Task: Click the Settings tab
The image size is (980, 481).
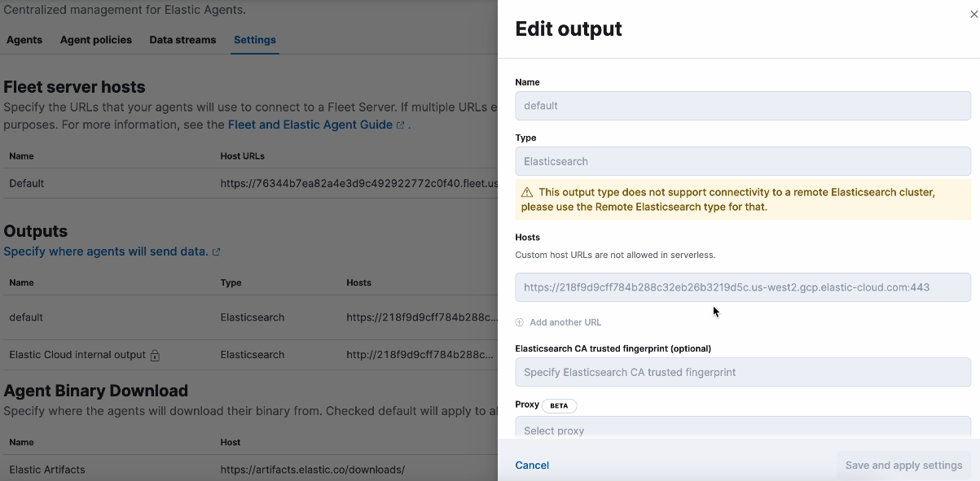Action: (254, 40)
